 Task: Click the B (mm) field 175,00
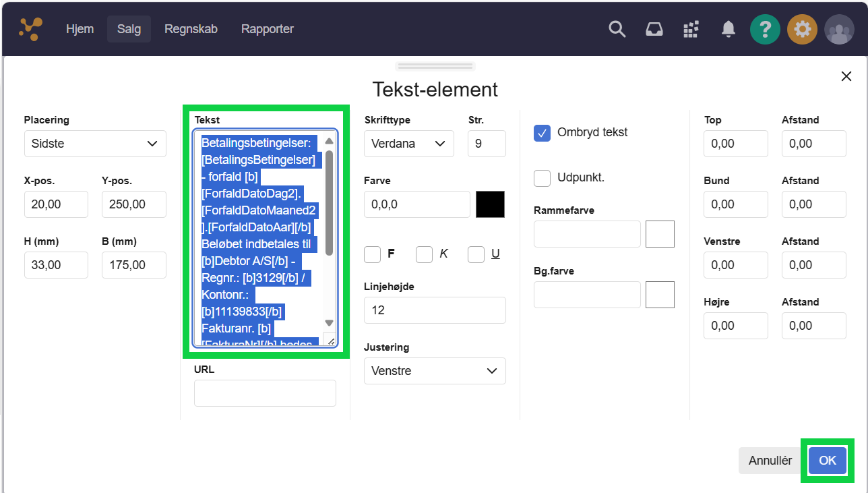(134, 265)
